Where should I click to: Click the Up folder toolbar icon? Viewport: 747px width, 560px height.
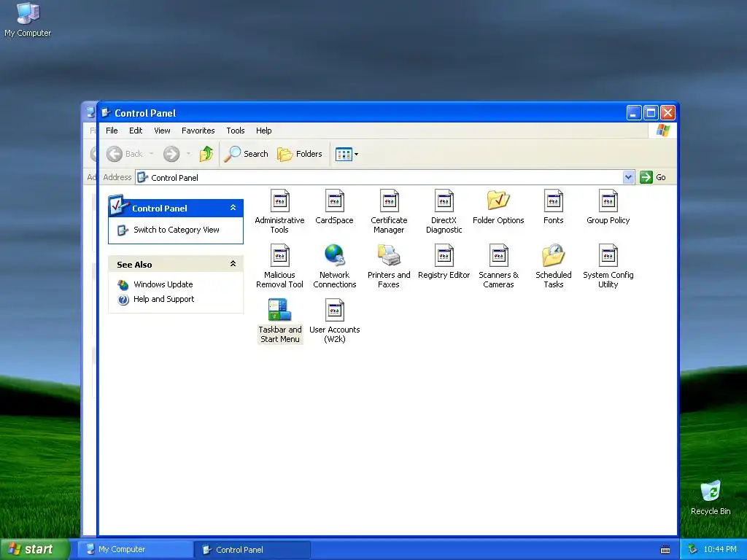[x=206, y=154]
